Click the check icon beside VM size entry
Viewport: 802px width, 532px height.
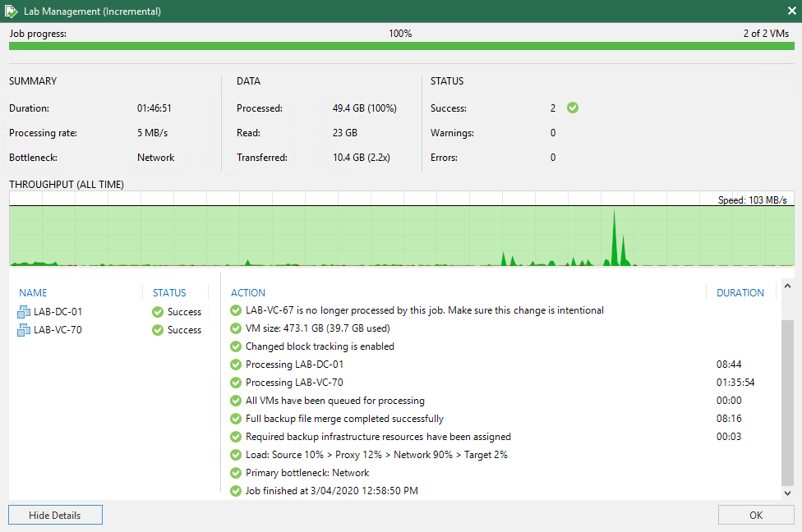(236, 328)
